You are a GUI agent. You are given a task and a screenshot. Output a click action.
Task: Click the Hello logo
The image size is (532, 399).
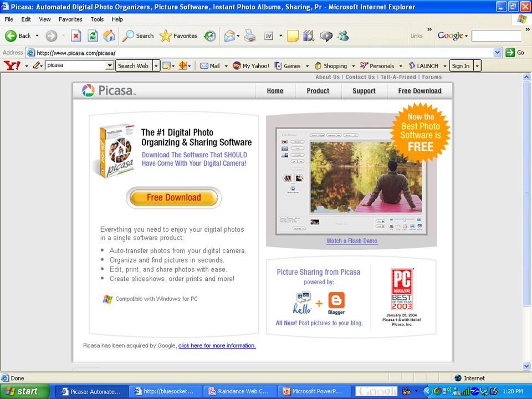pyautogui.click(x=302, y=303)
